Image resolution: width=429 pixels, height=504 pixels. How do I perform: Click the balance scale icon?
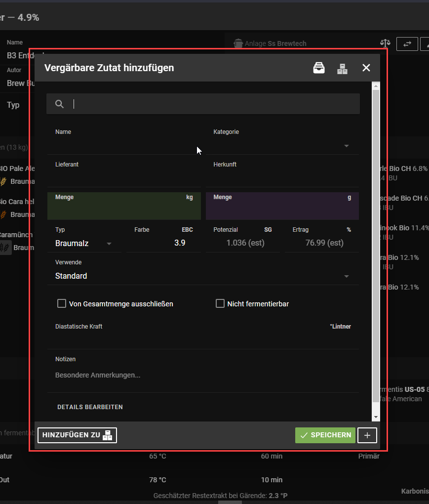(x=385, y=44)
